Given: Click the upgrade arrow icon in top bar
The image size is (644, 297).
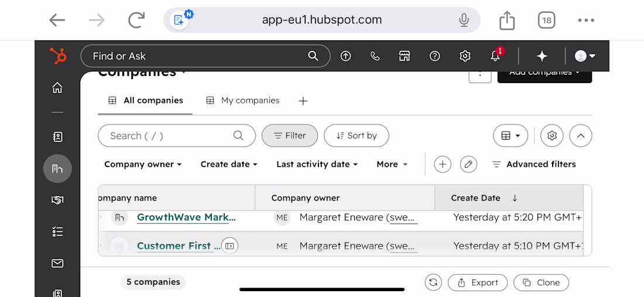Looking at the screenshot, I should pos(346,56).
